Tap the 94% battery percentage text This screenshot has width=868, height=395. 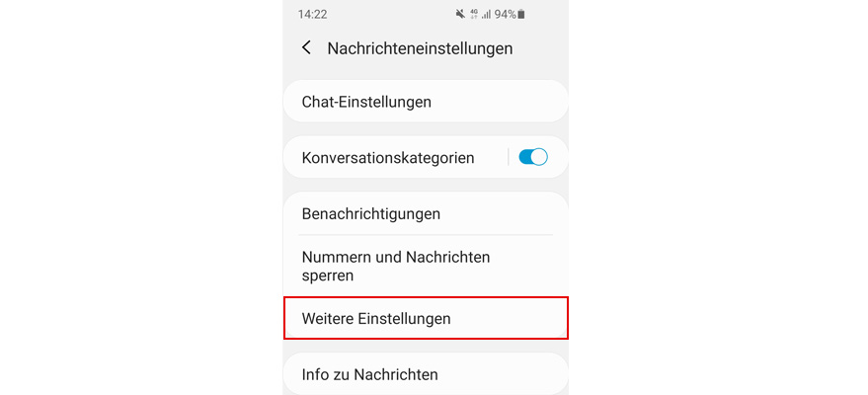coord(505,15)
